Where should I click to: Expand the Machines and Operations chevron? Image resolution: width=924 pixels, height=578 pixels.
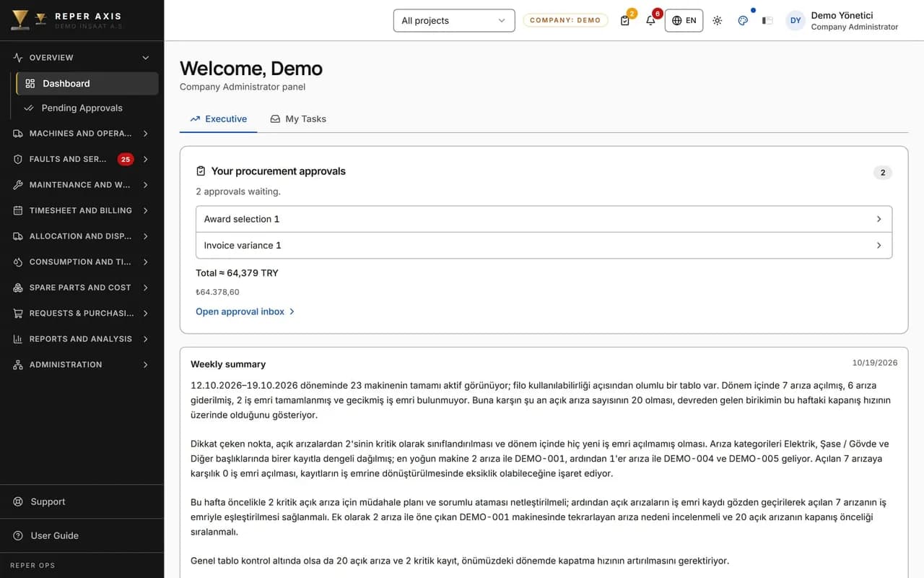tap(146, 134)
